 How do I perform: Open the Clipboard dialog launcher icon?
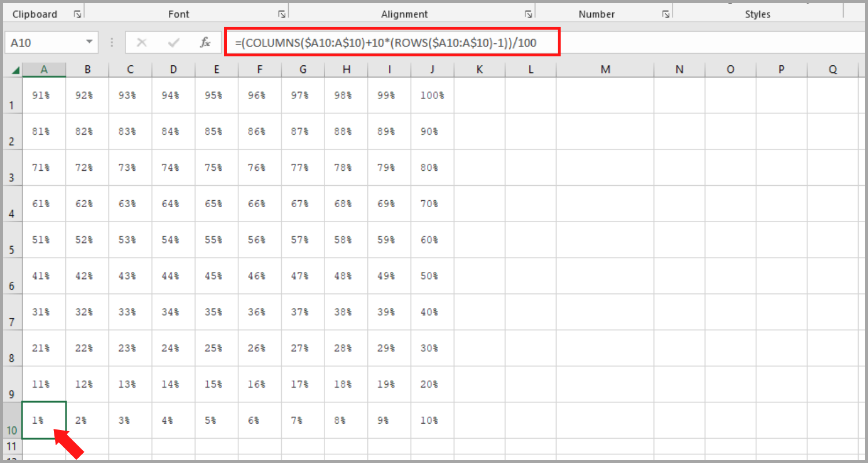click(77, 13)
